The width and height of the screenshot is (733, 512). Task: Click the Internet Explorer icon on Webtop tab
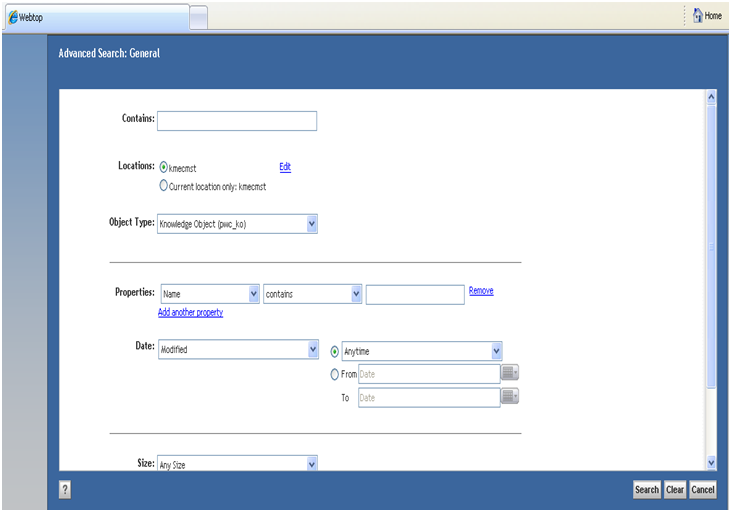click(x=13, y=17)
